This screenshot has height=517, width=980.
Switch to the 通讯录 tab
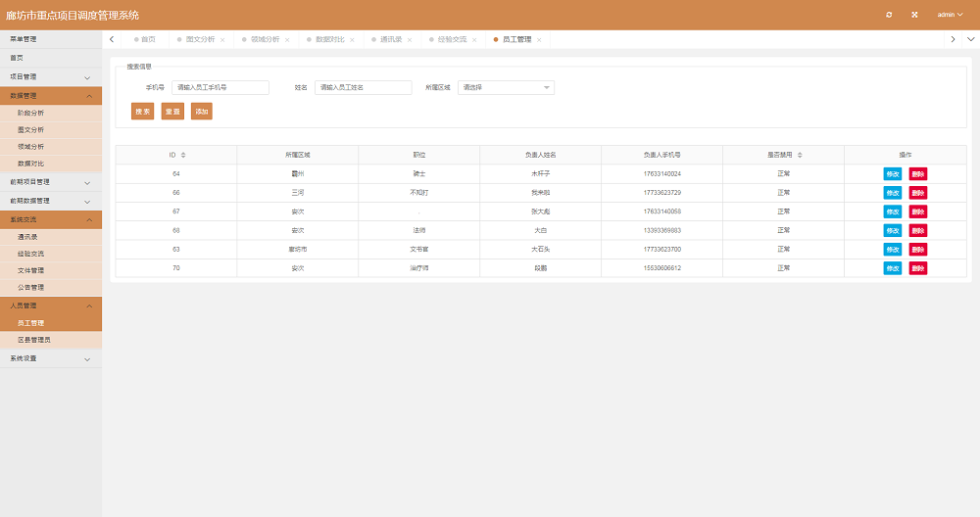[391, 39]
